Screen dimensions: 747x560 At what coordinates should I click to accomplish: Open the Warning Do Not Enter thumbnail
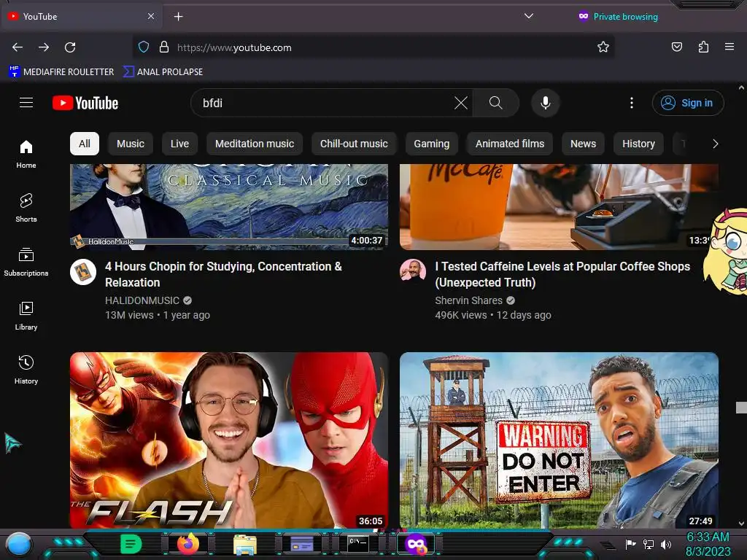click(559, 440)
